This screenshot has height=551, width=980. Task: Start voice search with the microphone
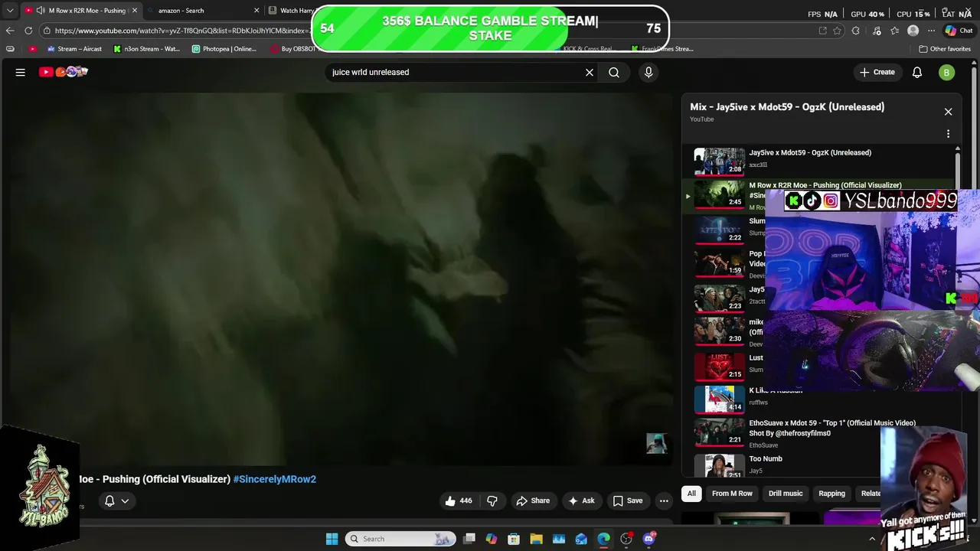point(648,72)
